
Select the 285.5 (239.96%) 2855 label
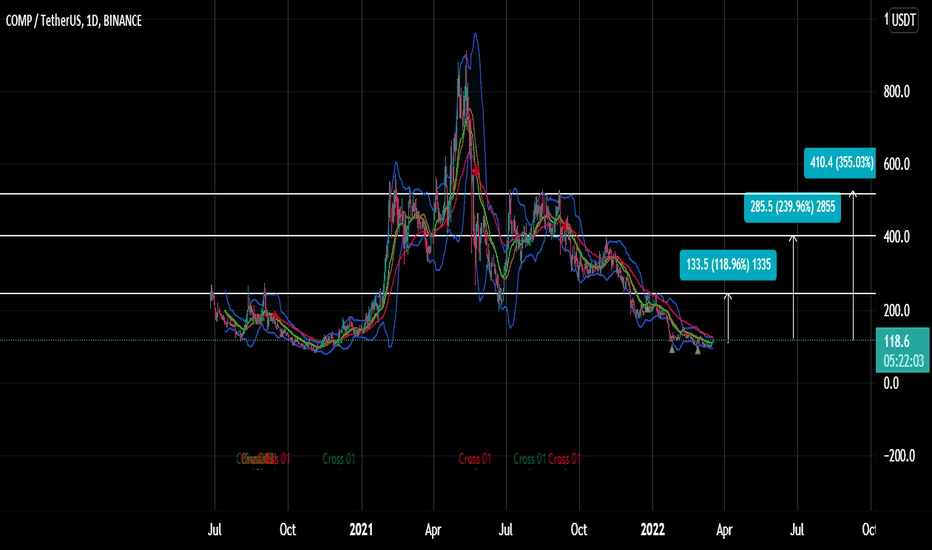tap(792, 207)
